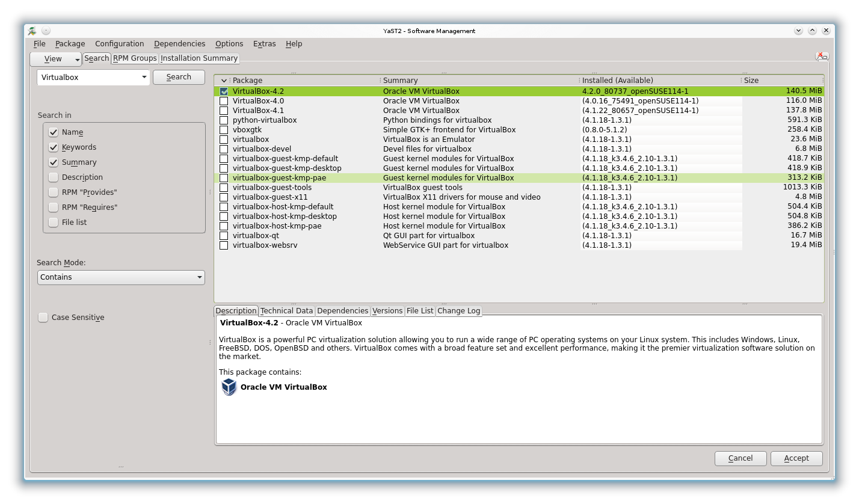This screenshot has height=504, width=859.
Task: Open the File menu
Action: 40,44
